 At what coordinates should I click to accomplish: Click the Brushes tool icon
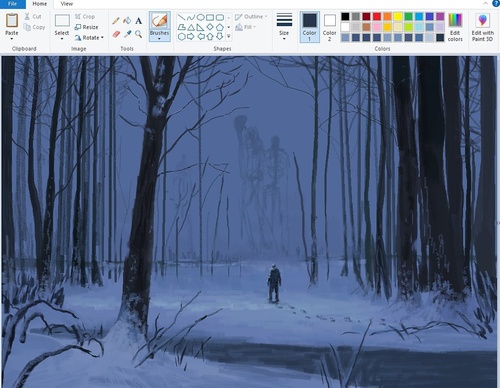159,21
